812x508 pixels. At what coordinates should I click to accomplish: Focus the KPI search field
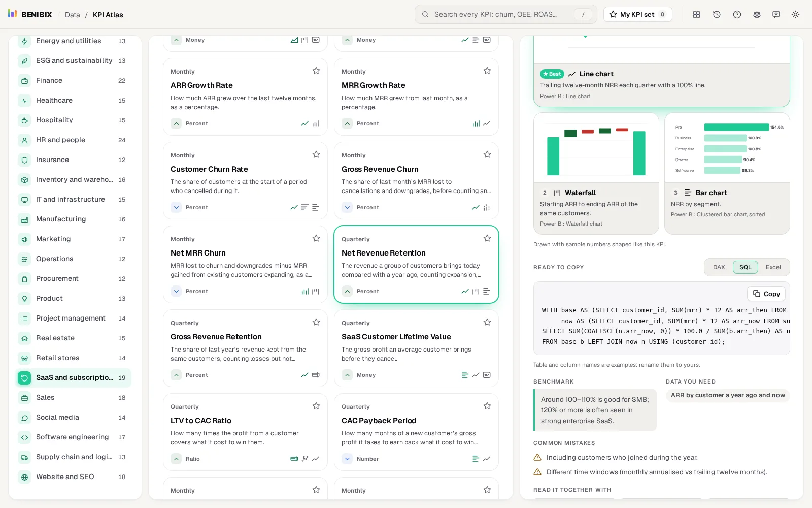pyautogui.click(x=505, y=14)
